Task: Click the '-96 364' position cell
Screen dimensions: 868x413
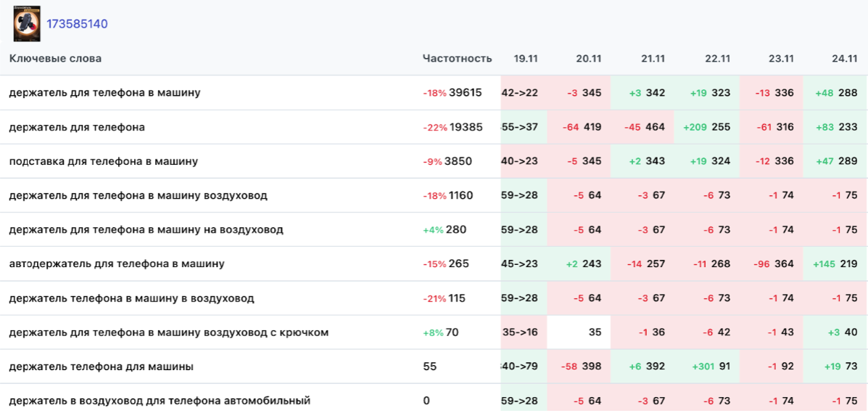Action: tap(771, 264)
